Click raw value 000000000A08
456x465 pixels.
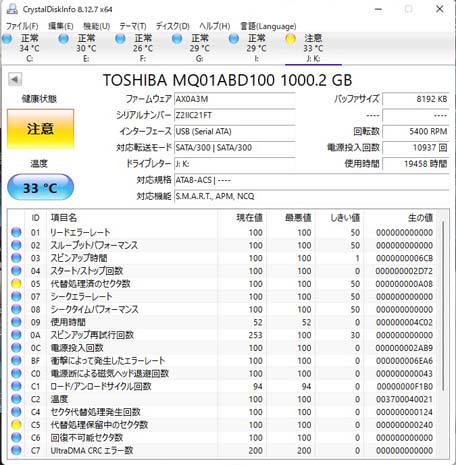(404, 284)
